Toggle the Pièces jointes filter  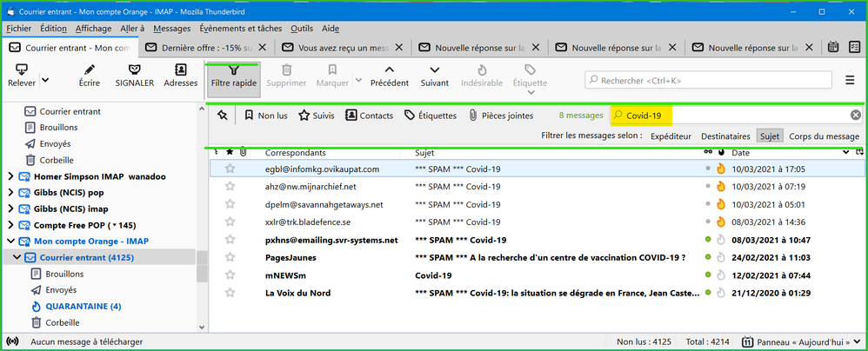coord(500,115)
